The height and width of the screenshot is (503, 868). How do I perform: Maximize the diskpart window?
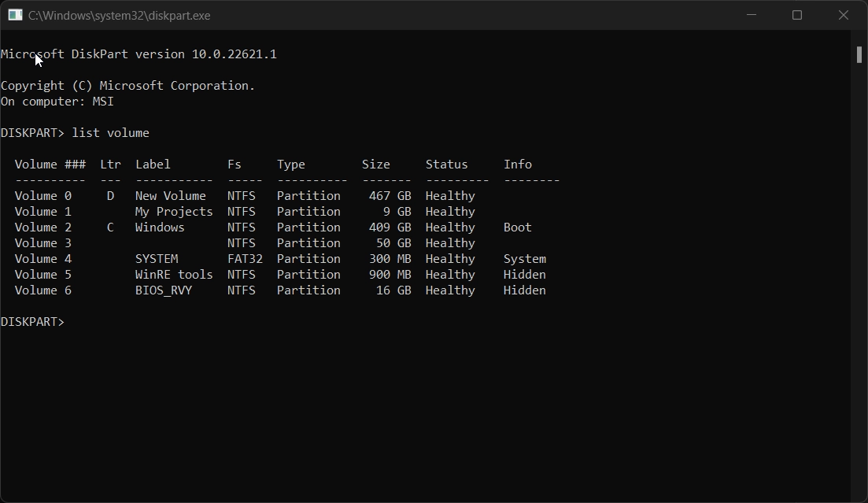[x=797, y=15]
